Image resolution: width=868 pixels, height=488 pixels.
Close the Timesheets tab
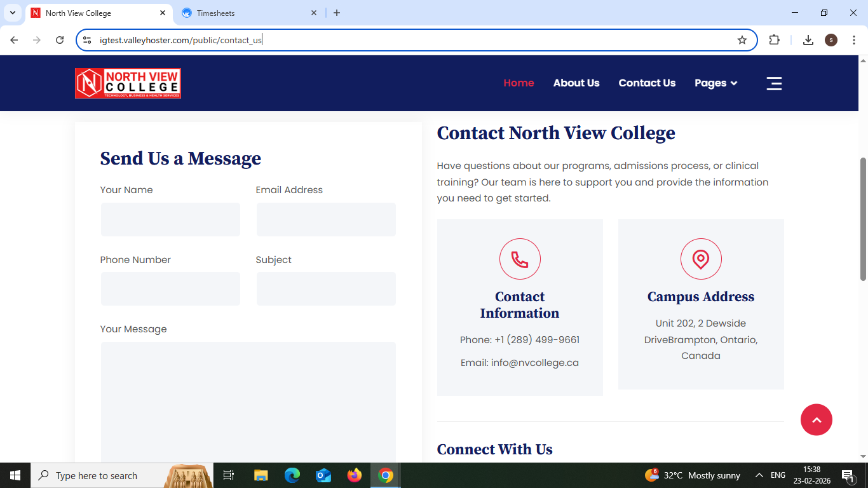314,13
